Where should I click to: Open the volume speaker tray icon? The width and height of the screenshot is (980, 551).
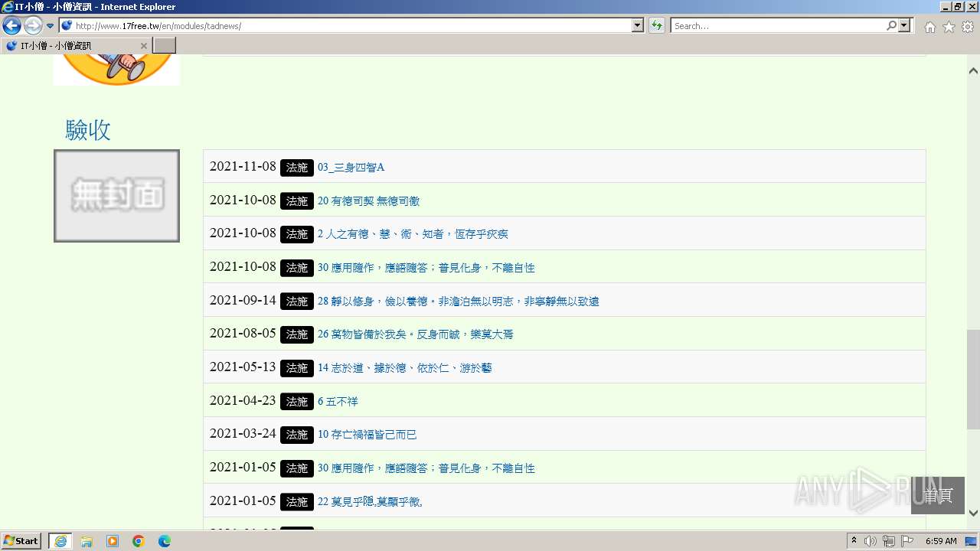tap(871, 541)
